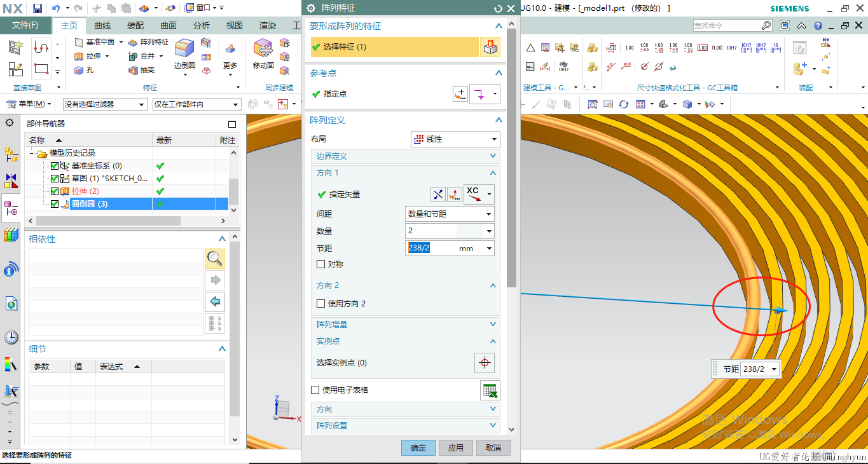Click the blue help question mark icon
Viewport: 868px width, 464px height.
tap(818, 25)
